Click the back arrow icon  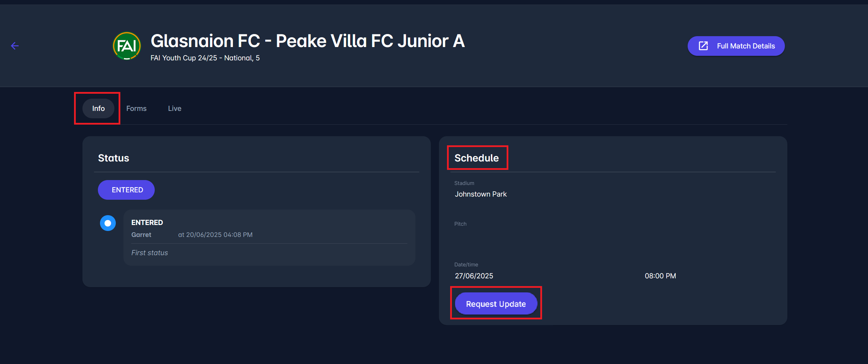(15, 46)
